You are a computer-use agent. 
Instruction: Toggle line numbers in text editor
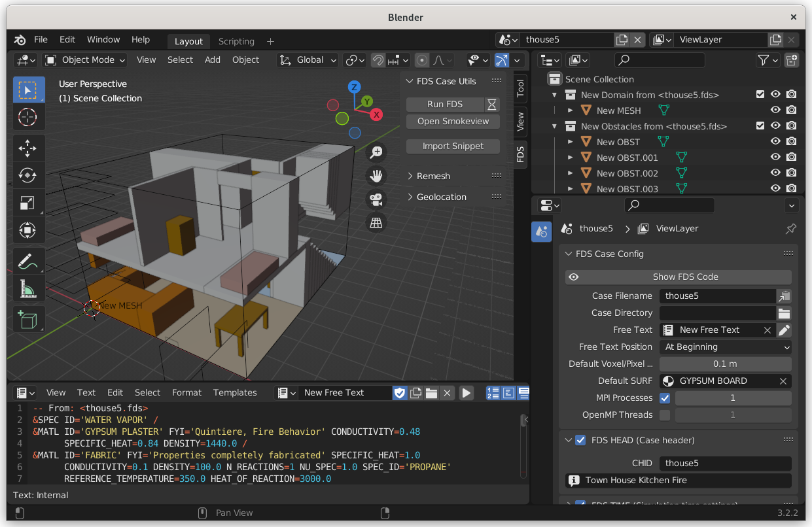493,393
